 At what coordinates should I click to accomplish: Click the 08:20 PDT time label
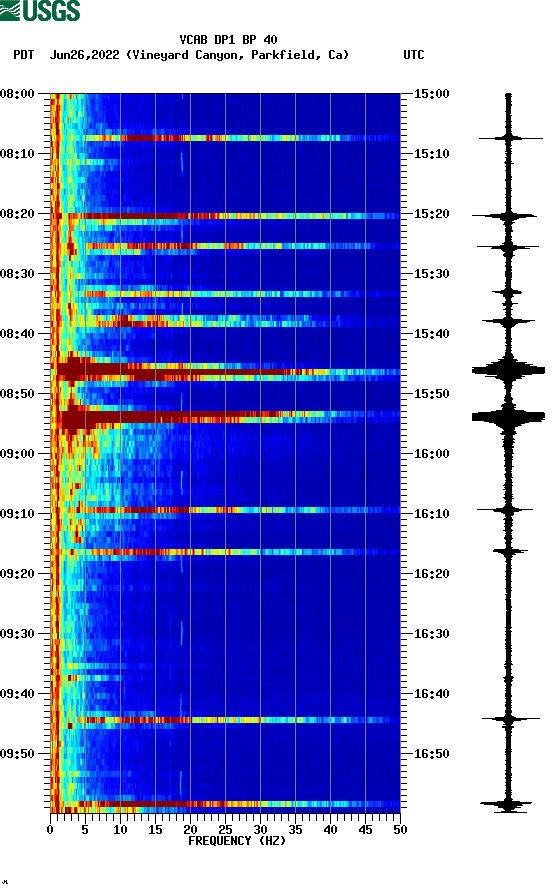tap(18, 214)
